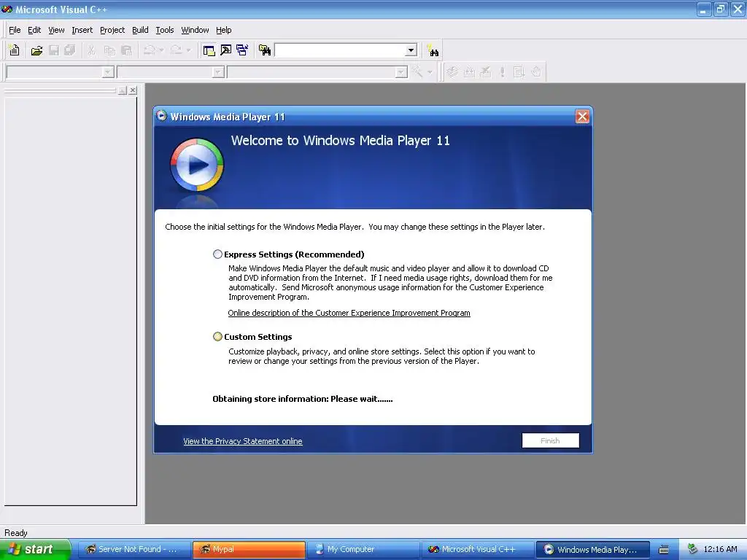The height and width of the screenshot is (560, 747).
Task: Click the Build icon in build toolbar
Action: point(469,72)
